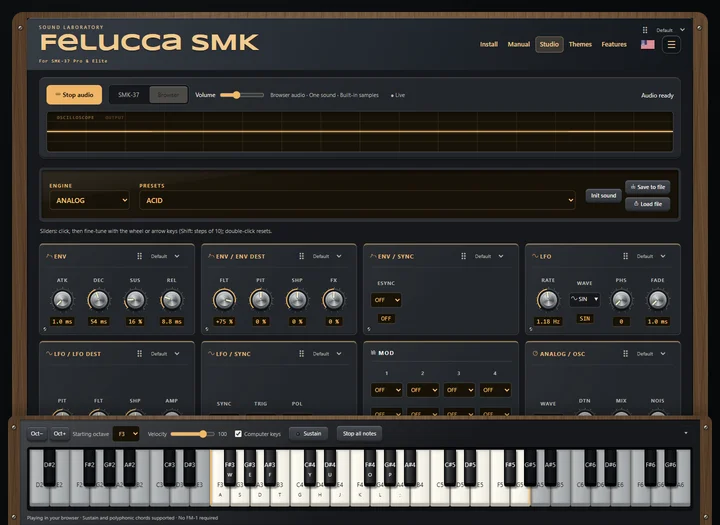
Task: Click the LFO RATE knob
Action: (x=548, y=300)
